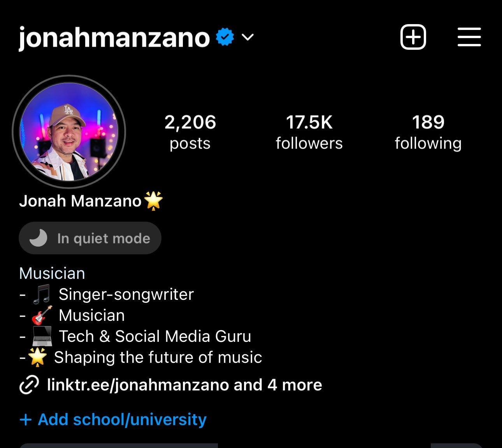Expand the account switcher chevron
Image resolution: width=502 pixels, height=448 pixels.
pos(247,37)
